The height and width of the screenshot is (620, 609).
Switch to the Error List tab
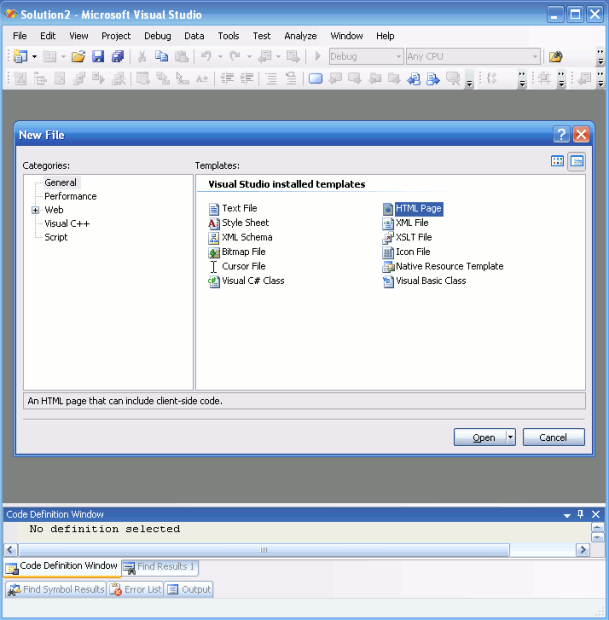136,590
